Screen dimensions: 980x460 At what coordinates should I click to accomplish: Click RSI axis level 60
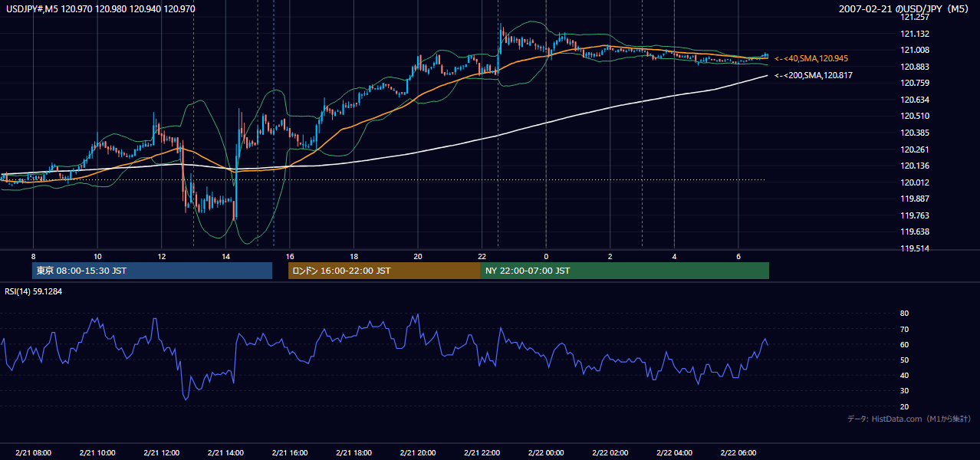pos(904,344)
